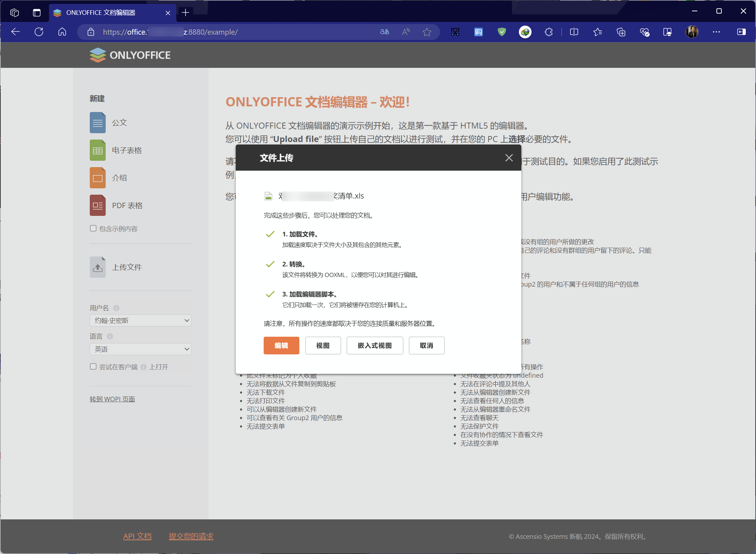The width and height of the screenshot is (756, 554).
Task: Open the 用户名 dropdown 约翰·史密斯
Action: point(141,320)
